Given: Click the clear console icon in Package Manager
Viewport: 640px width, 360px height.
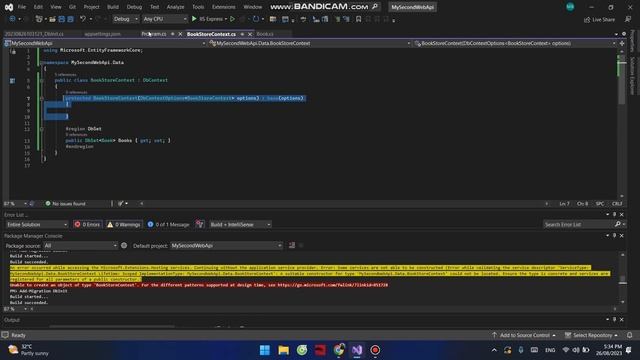Looking at the screenshot, I should click(292, 245).
